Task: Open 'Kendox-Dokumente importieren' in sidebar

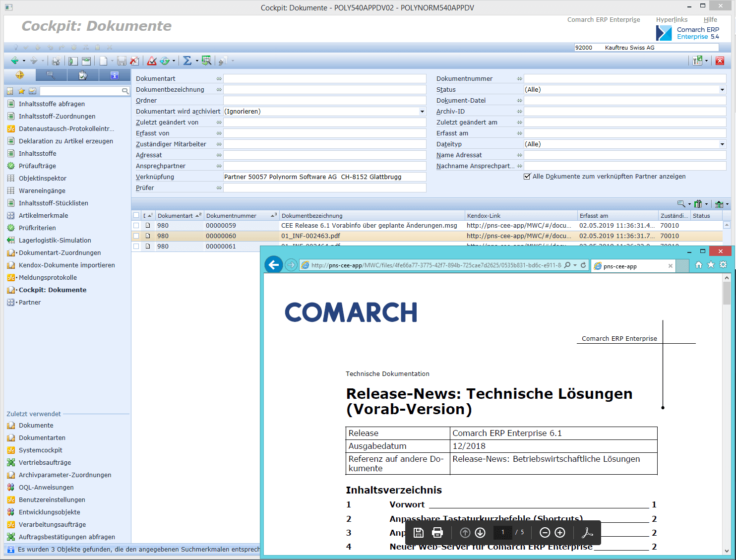Action: point(66,265)
